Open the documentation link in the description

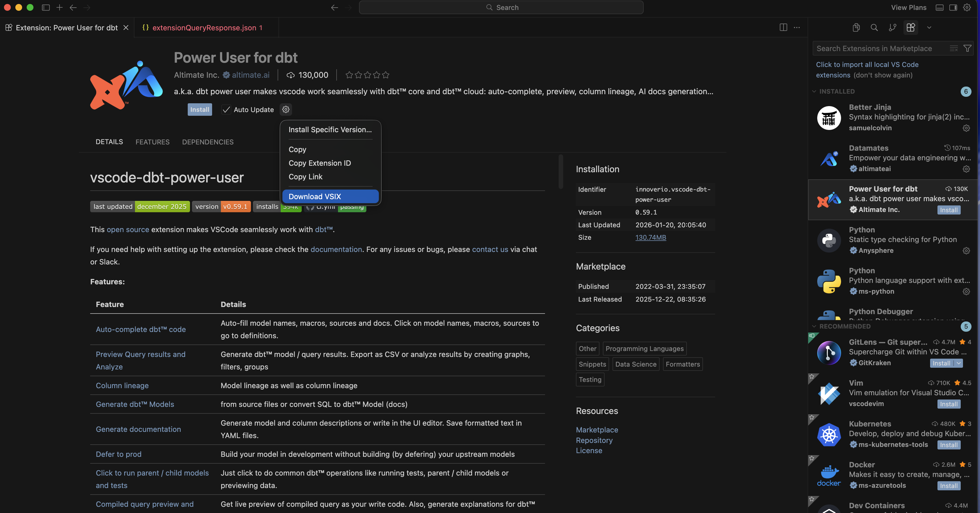pos(336,249)
